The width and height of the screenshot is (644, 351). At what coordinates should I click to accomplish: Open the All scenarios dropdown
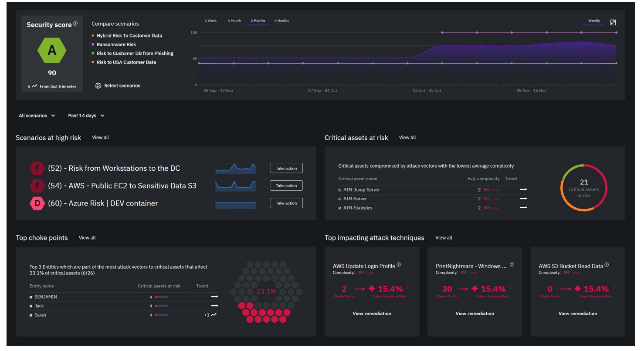(37, 115)
